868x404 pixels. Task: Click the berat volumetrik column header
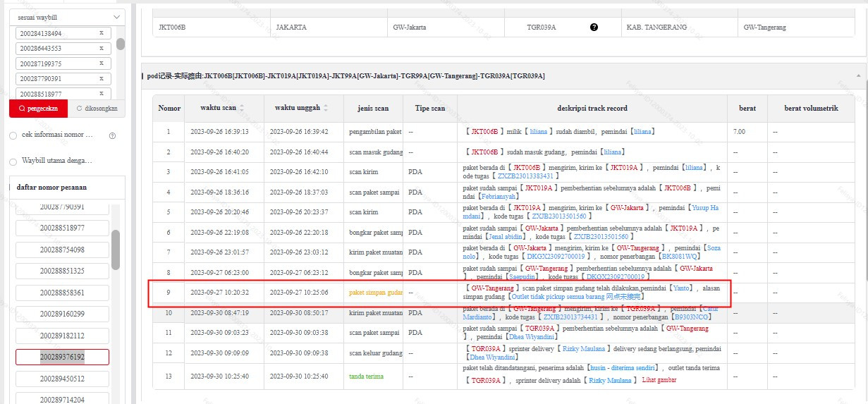[811, 109]
